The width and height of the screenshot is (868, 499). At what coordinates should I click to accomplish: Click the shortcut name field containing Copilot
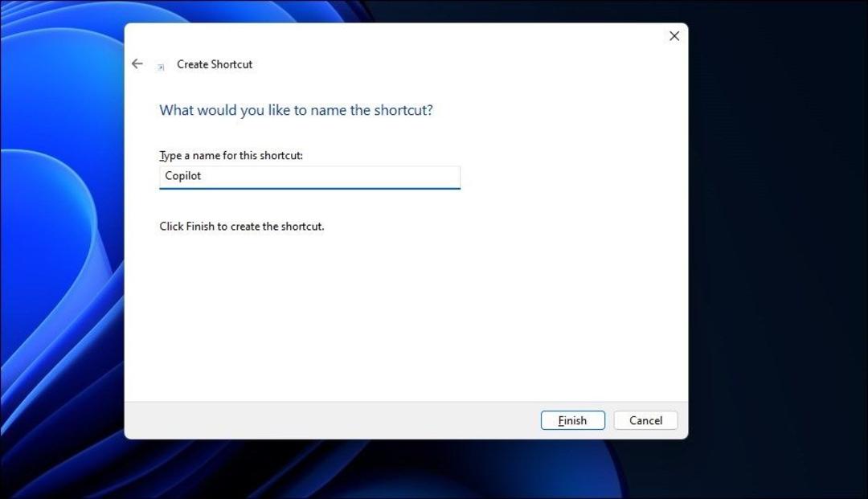[309, 177]
